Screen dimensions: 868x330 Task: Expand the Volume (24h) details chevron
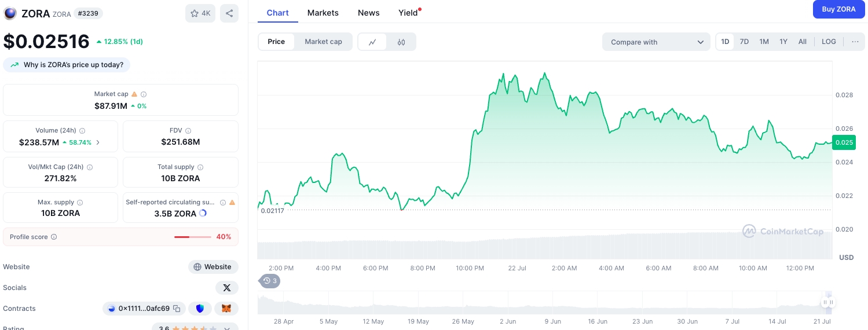98,142
